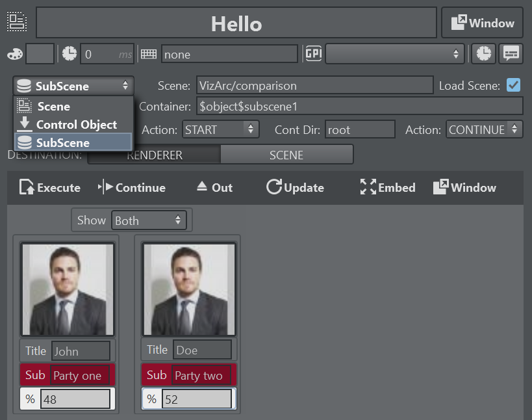The width and height of the screenshot is (532, 420).
Task: Toggle the Load Scene checkbox
Action: tap(513, 85)
